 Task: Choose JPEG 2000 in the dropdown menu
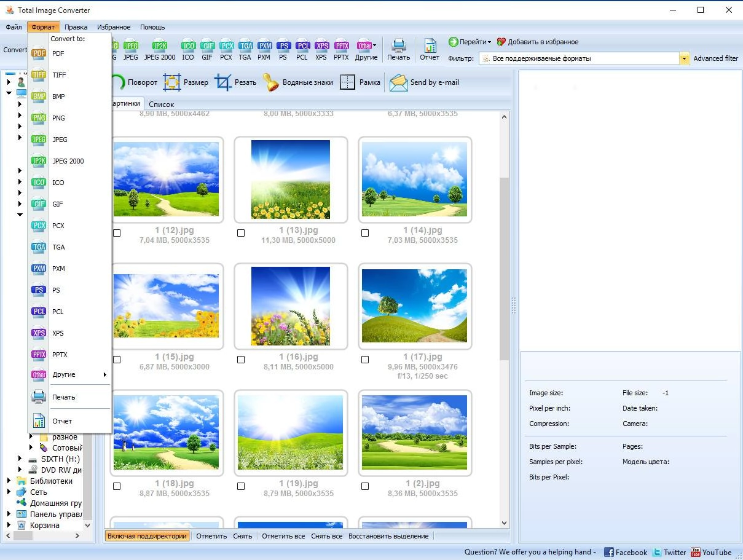coord(69,161)
